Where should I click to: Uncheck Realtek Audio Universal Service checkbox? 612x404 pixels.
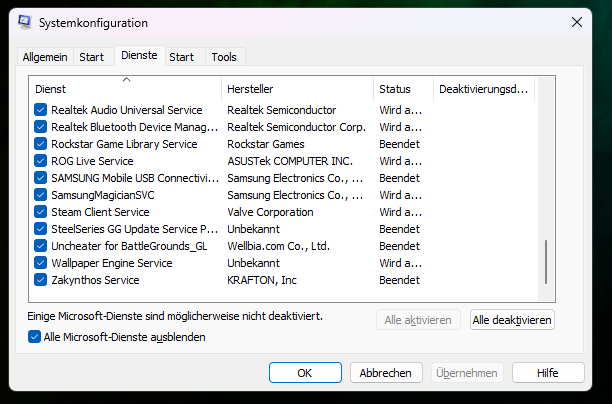click(x=41, y=110)
